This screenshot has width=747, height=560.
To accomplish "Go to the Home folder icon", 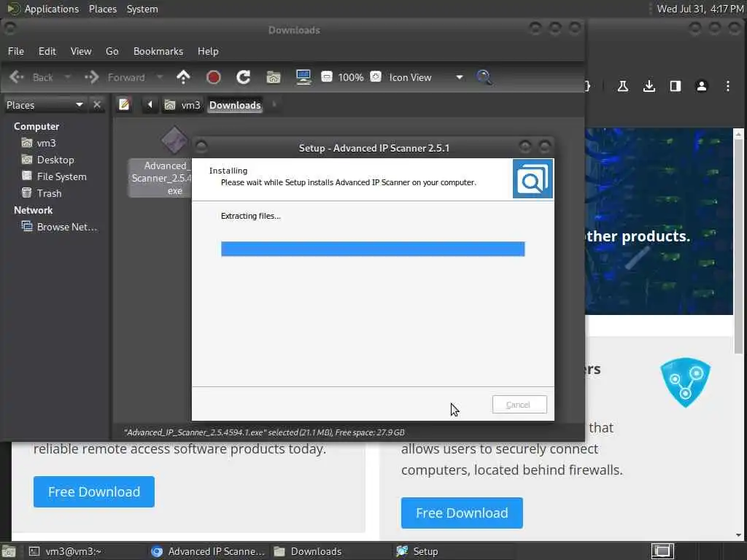I will coord(274,77).
